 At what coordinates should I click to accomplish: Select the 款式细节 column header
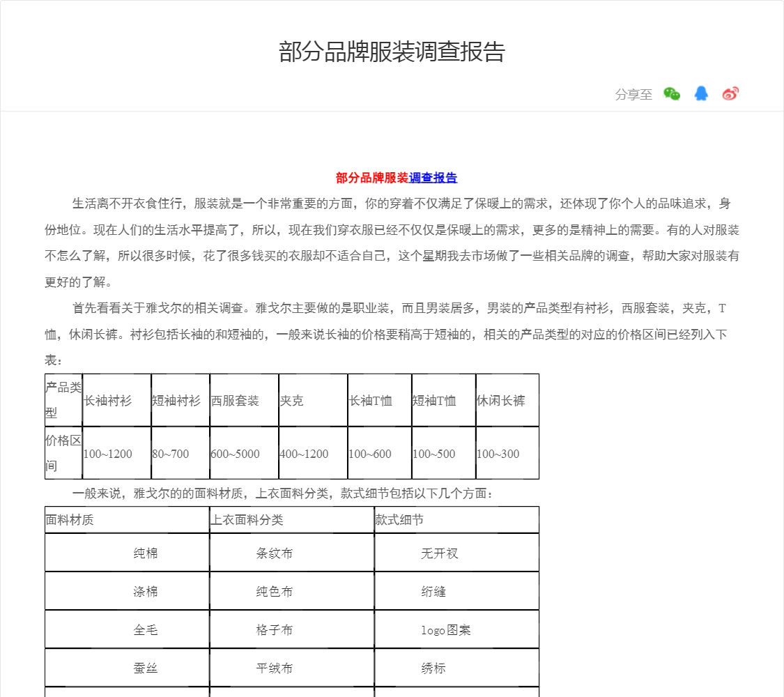coord(456,520)
